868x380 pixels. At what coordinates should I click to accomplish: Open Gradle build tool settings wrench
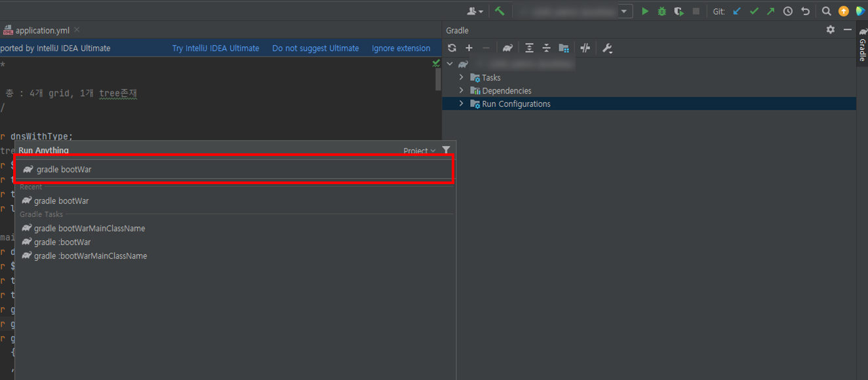point(607,48)
